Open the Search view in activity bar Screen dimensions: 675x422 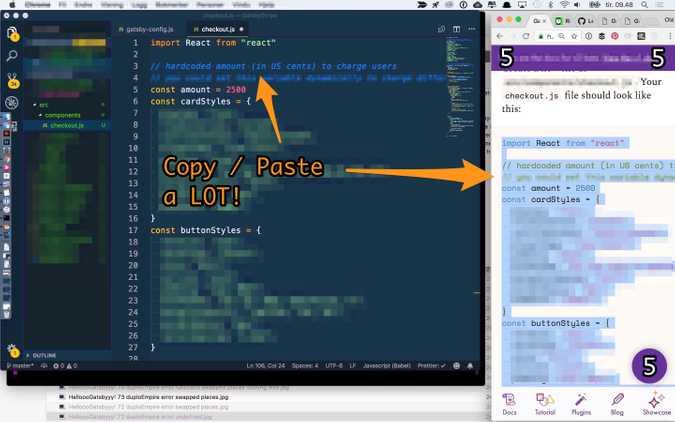pyautogui.click(x=12, y=57)
